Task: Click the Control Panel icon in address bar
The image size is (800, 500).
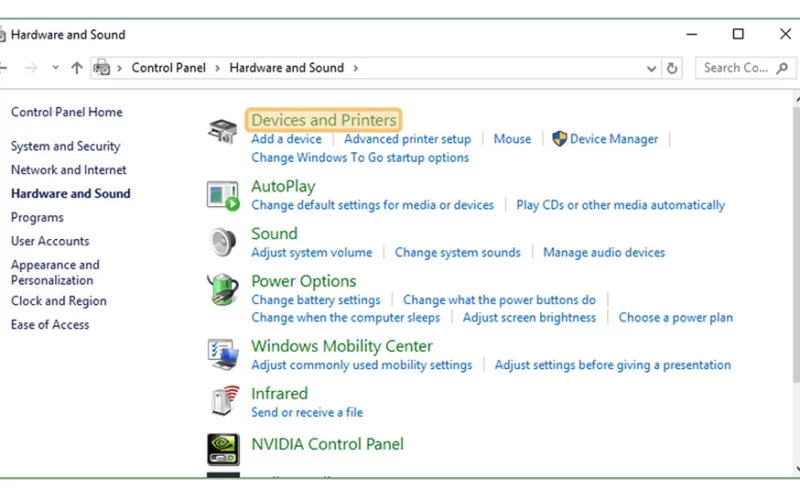Action: pyautogui.click(x=102, y=68)
